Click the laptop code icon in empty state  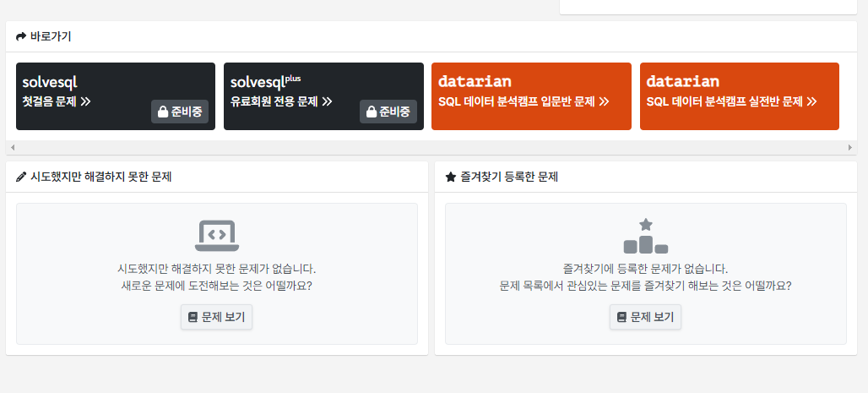point(217,236)
